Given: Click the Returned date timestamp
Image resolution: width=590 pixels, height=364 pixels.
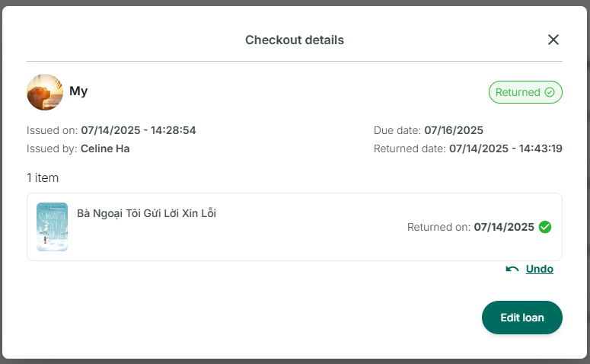Looking at the screenshot, I should click(x=505, y=148).
